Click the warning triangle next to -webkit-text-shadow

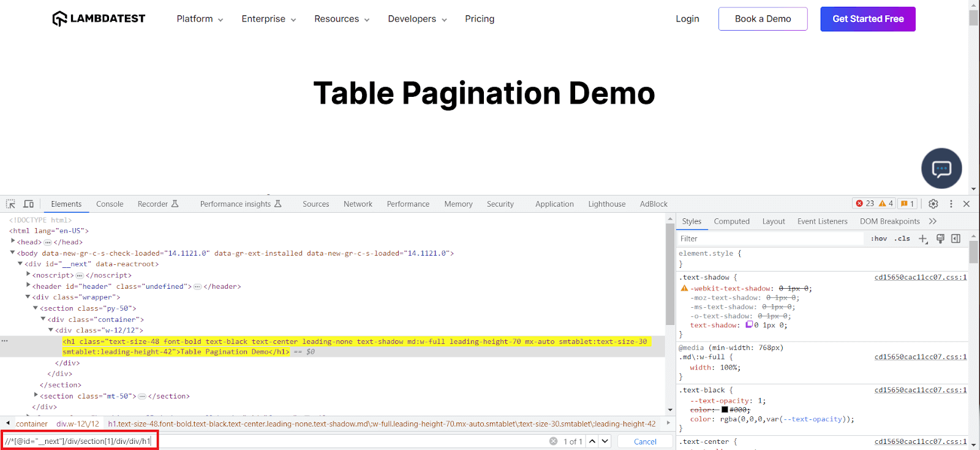(x=684, y=288)
